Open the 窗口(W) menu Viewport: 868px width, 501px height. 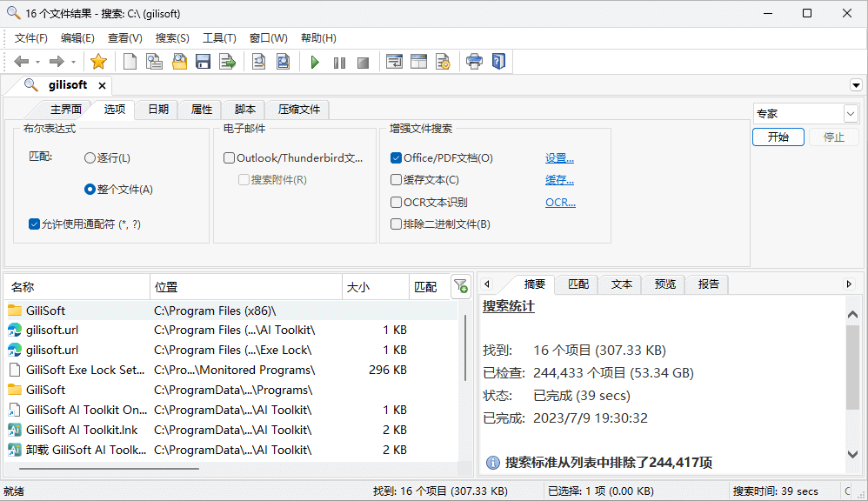pyautogui.click(x=269, y=38)
